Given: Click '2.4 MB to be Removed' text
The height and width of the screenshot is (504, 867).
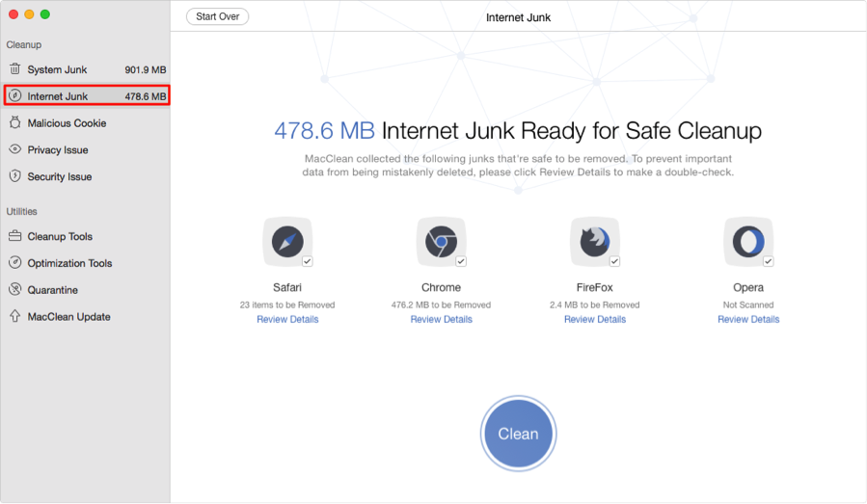Looking at the screenshot, I should tap(595, 305).
